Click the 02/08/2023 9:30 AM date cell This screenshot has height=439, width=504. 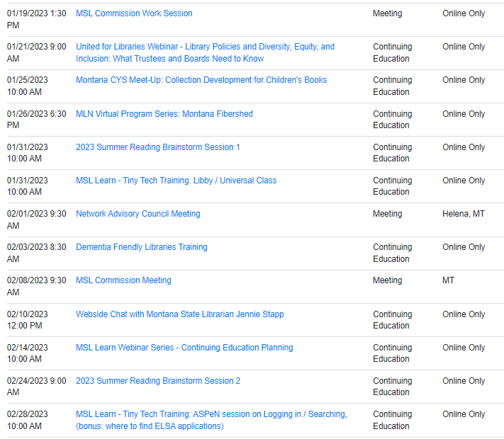point(37,286)
